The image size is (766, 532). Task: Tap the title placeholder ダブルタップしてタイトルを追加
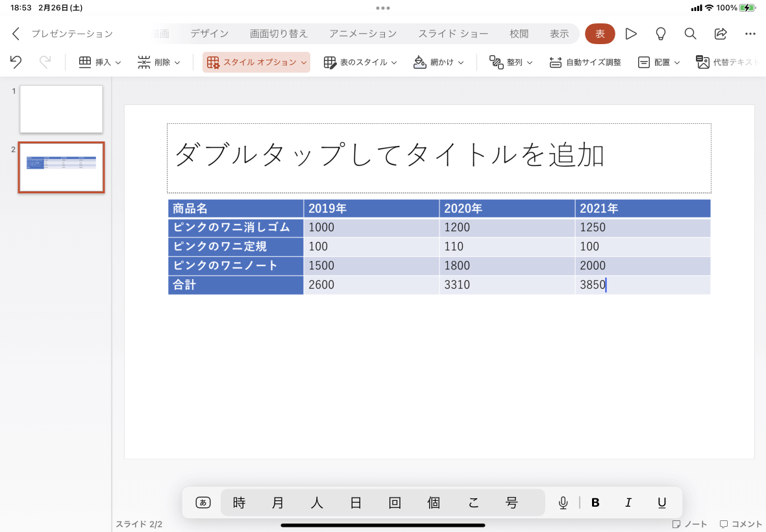(x=439, y=158)
